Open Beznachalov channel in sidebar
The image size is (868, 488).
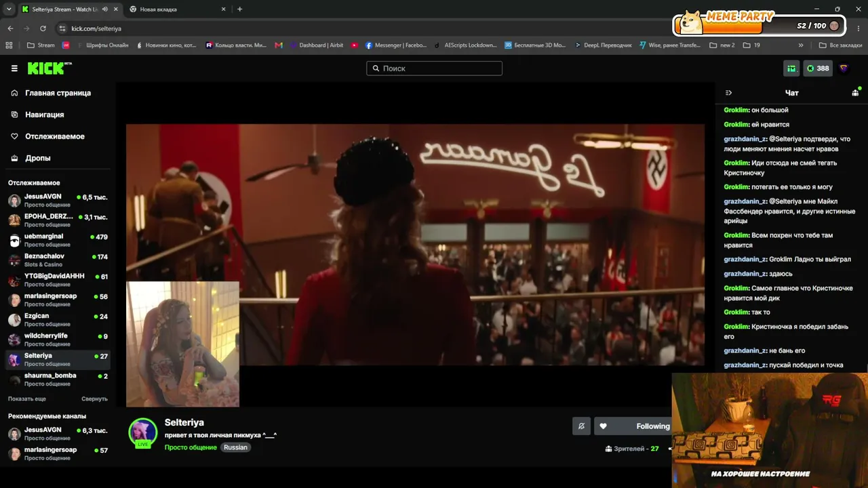point(58,260)
